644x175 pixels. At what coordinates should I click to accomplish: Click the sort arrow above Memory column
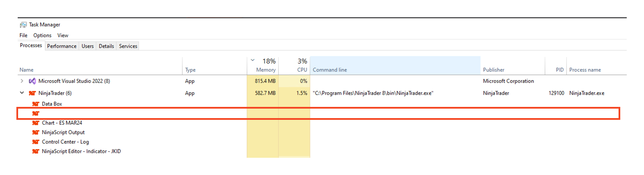coord(253,60)
